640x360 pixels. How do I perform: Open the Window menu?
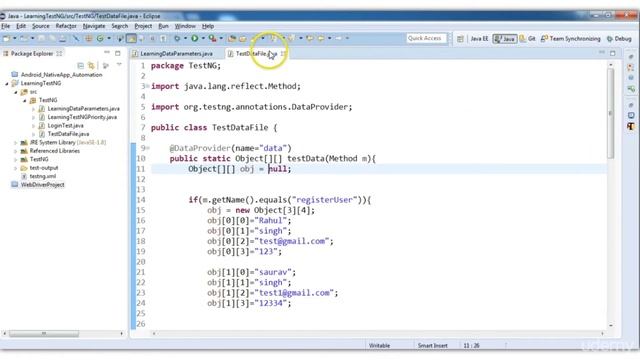coord(185,26)
